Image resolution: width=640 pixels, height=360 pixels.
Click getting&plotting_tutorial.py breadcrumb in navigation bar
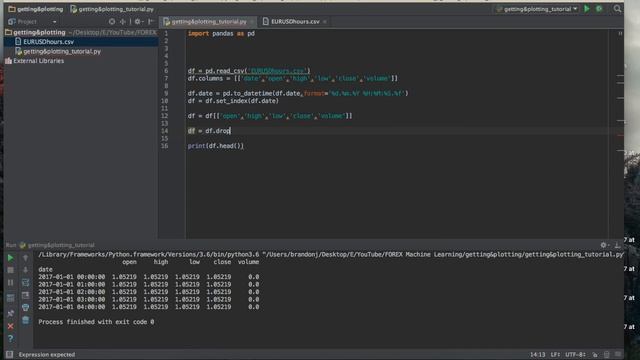click(112, 9)
